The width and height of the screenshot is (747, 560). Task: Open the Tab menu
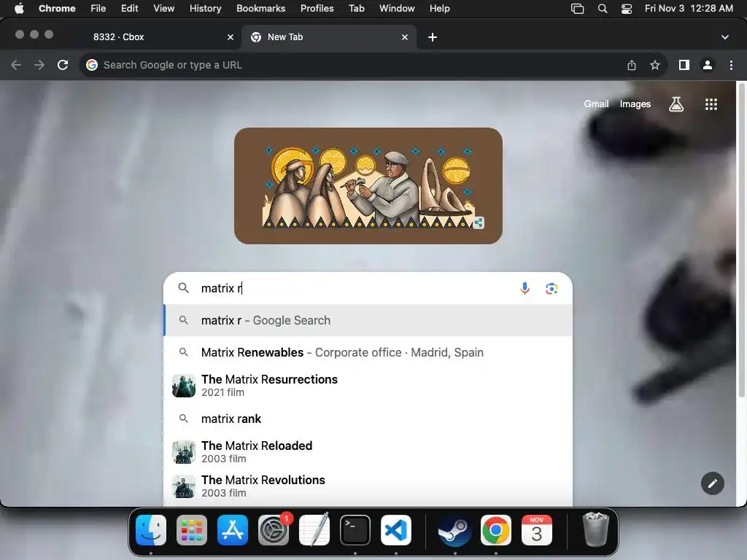point(356,8)
